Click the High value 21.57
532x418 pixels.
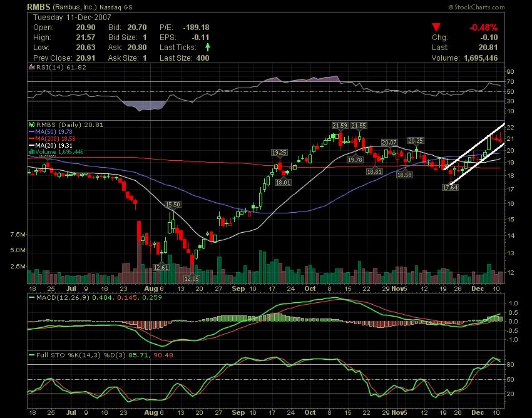86,38
